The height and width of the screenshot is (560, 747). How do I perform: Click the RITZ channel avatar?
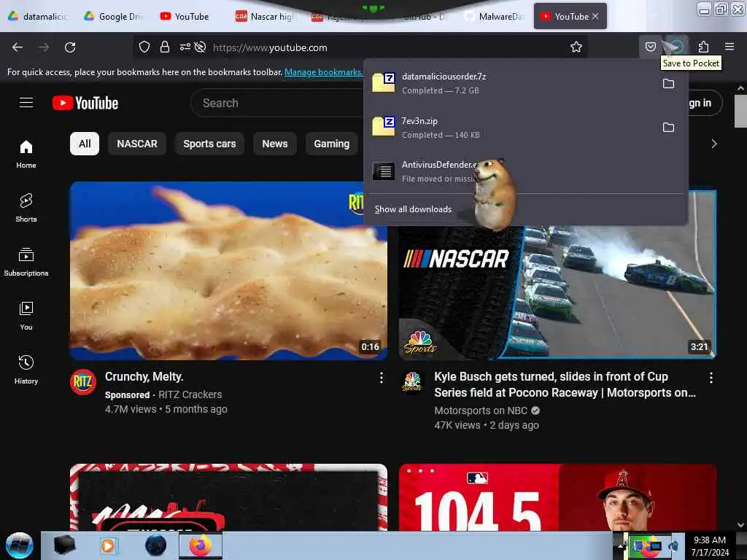pos(83,382)
